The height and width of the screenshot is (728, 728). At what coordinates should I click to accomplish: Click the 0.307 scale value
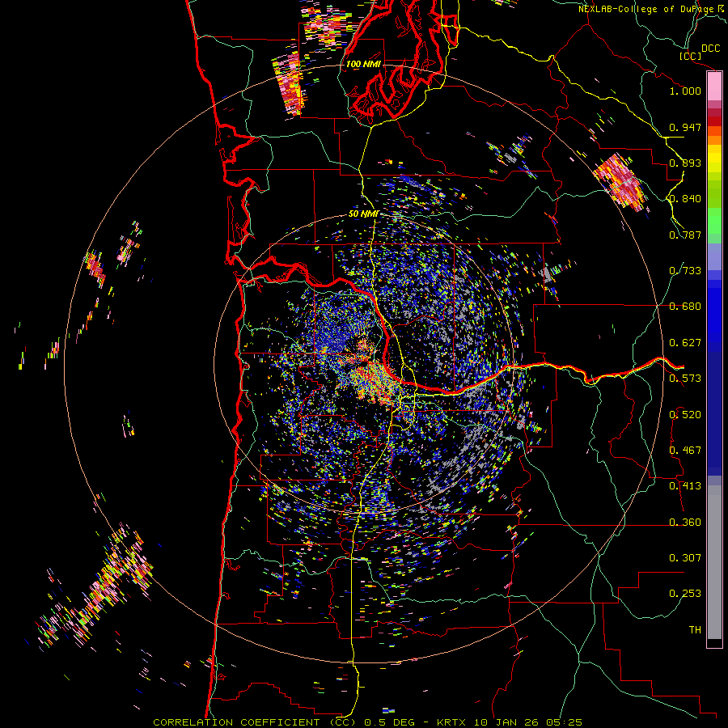(685, 558)
